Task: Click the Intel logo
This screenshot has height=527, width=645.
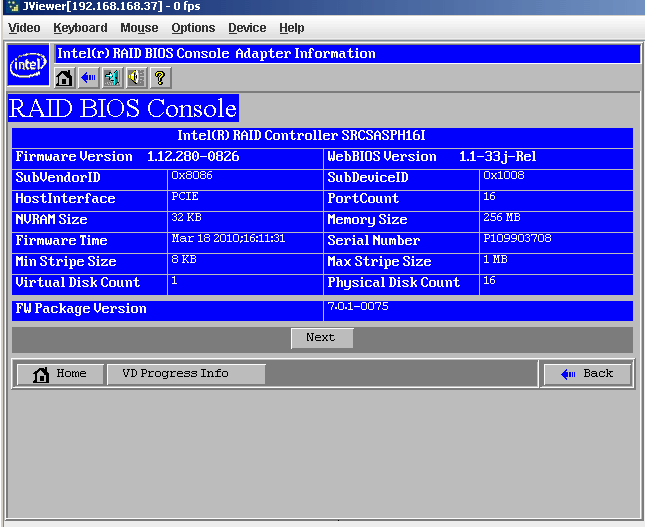Action: (28, 66)
